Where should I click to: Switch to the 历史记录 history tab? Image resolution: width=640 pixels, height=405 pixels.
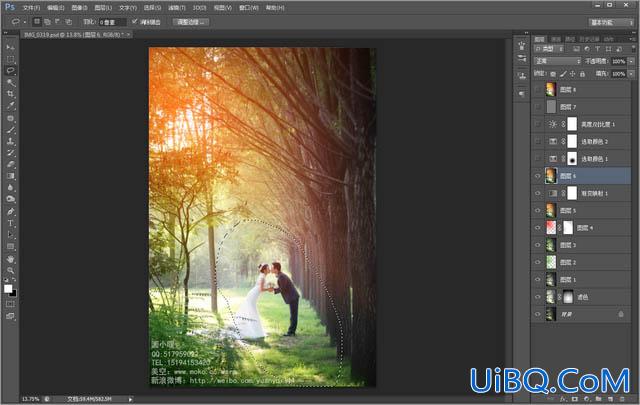coord(589,39)
